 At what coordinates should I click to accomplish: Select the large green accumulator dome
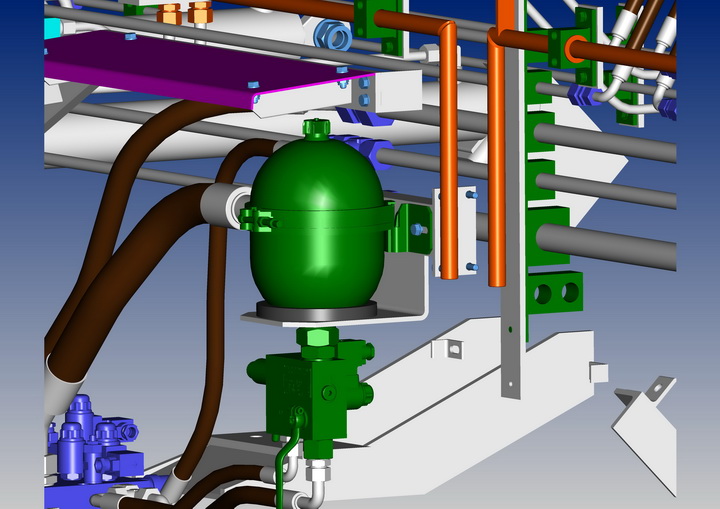point(317,221)
